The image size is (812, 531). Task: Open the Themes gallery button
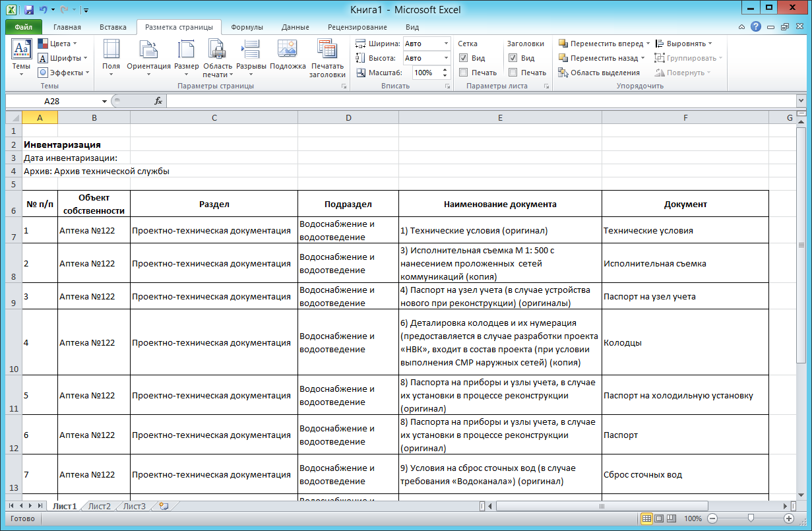tap(21, 57)
